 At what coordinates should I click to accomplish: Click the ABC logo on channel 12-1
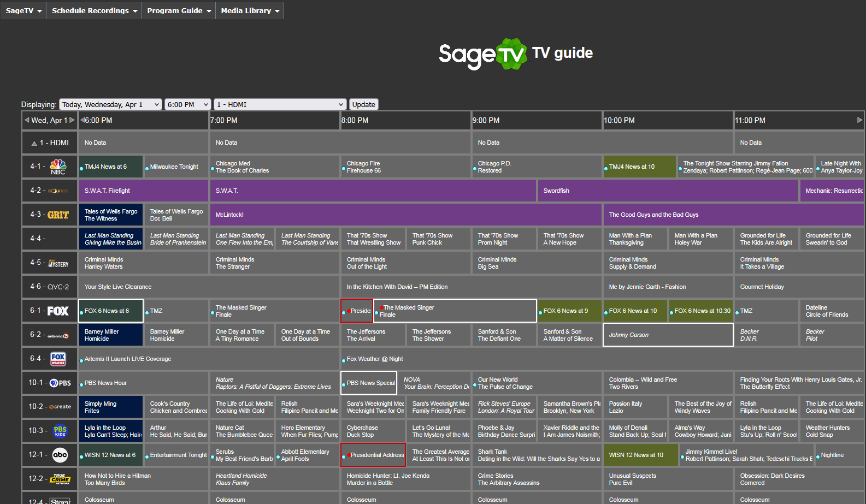click(x=60, y=455)
